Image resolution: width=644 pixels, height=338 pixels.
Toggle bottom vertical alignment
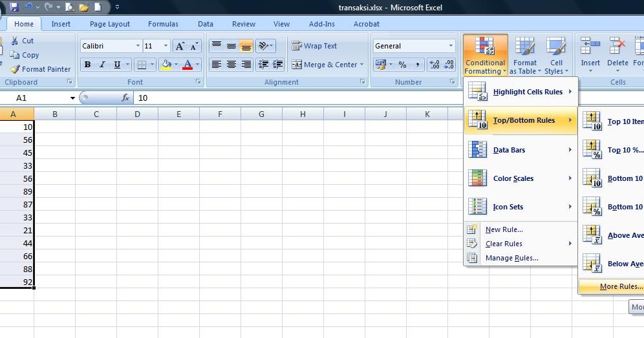[246, 46]
